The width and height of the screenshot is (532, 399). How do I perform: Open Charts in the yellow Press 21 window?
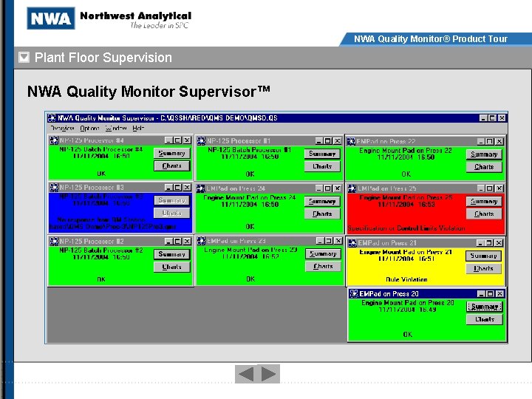pos(484,269)
